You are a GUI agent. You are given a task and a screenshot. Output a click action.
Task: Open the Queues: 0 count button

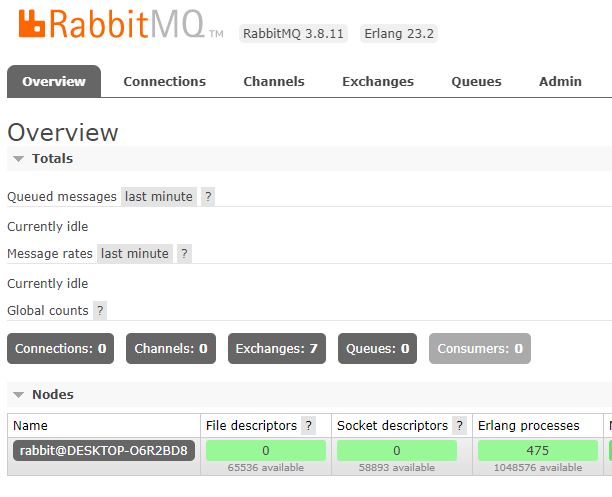pyautogui.click(x=377, y=348)
